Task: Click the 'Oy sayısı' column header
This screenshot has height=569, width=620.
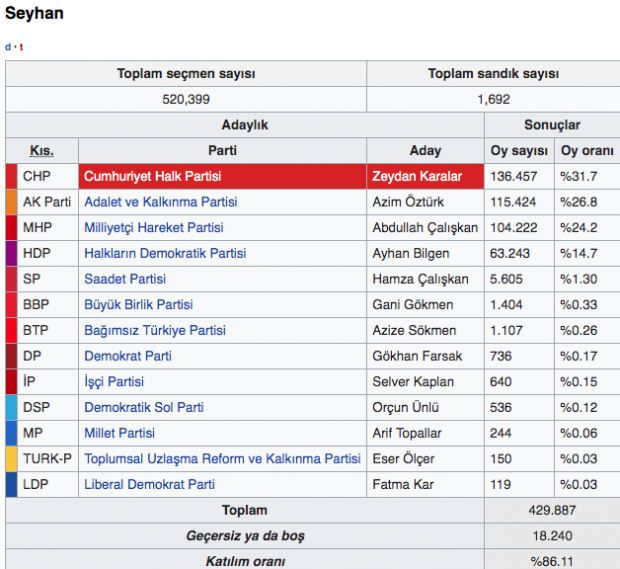Action: click(x=519, y=151)
